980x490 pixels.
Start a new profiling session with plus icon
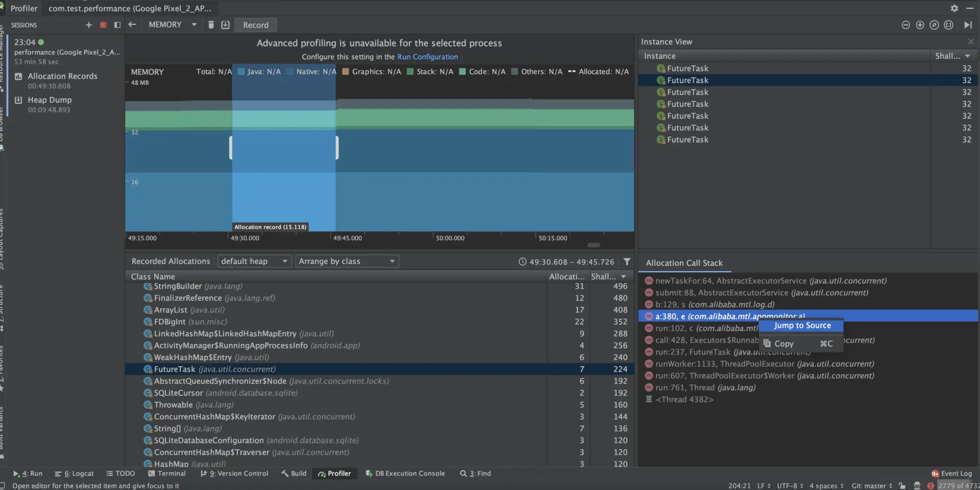pos(89,25)
